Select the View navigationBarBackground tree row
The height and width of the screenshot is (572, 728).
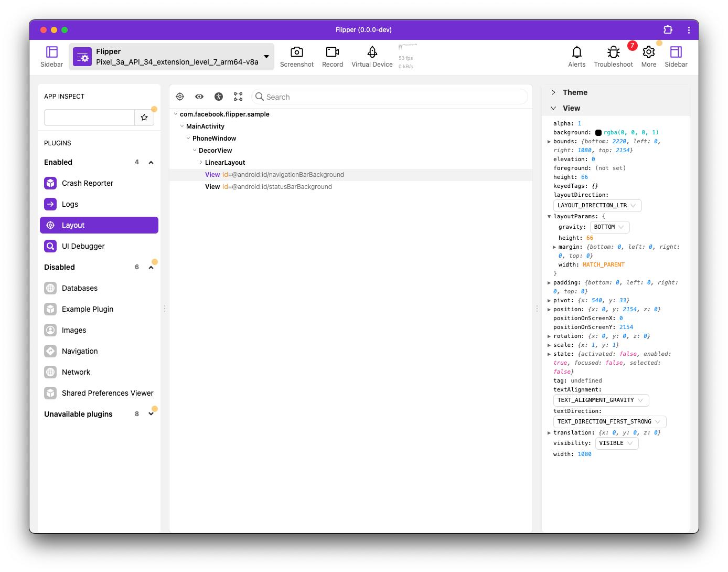350,175
